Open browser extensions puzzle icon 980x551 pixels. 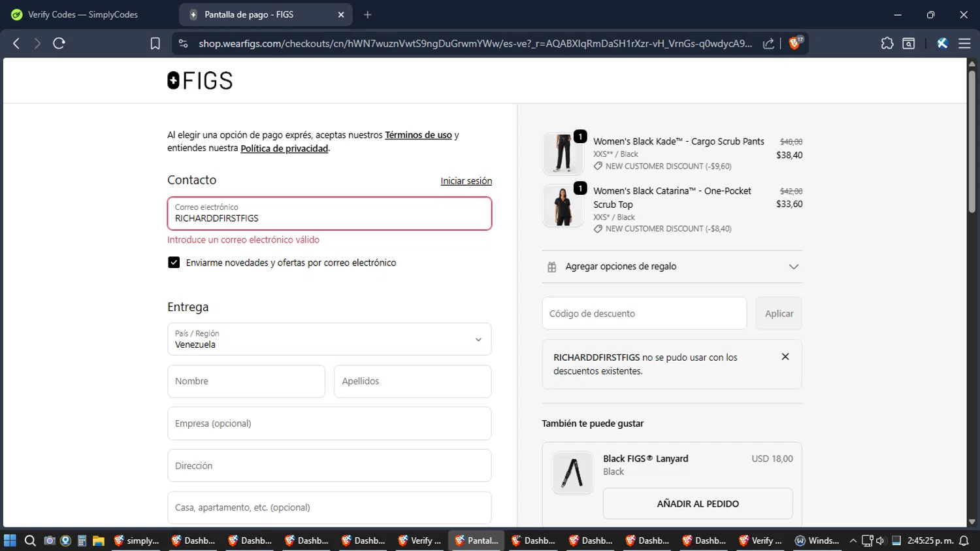click(887, 43)
